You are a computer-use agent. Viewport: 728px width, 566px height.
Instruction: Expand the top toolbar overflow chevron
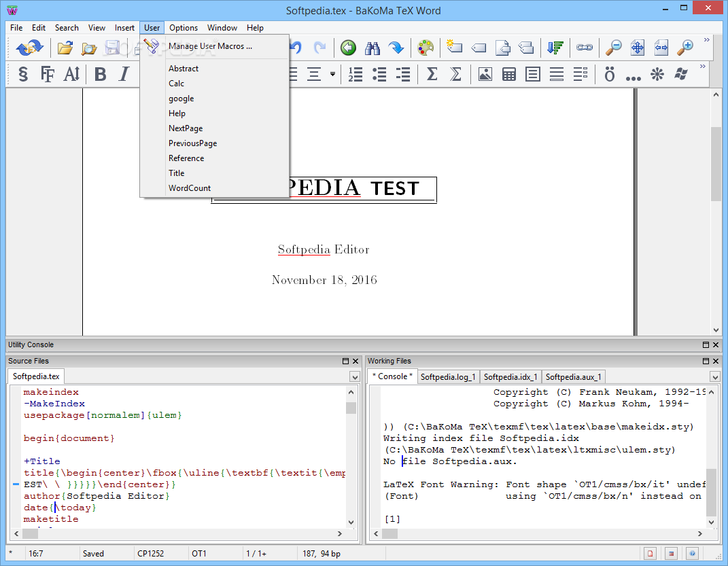707,40
